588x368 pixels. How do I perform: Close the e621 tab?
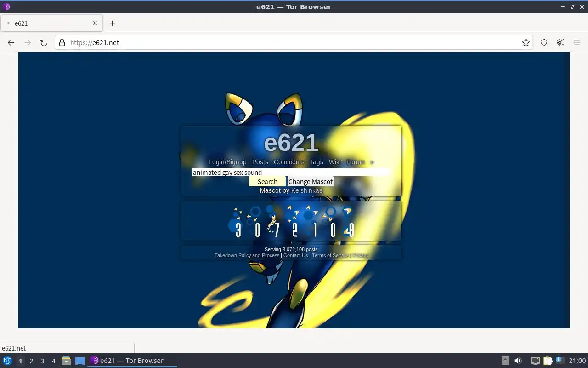[95, 23]
